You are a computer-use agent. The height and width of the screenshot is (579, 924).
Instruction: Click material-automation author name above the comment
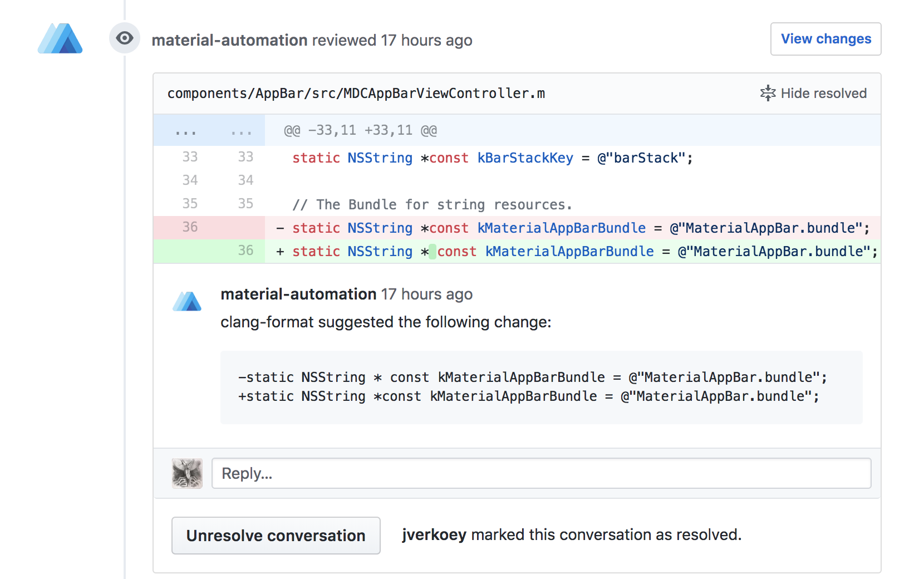pos(298,294)
